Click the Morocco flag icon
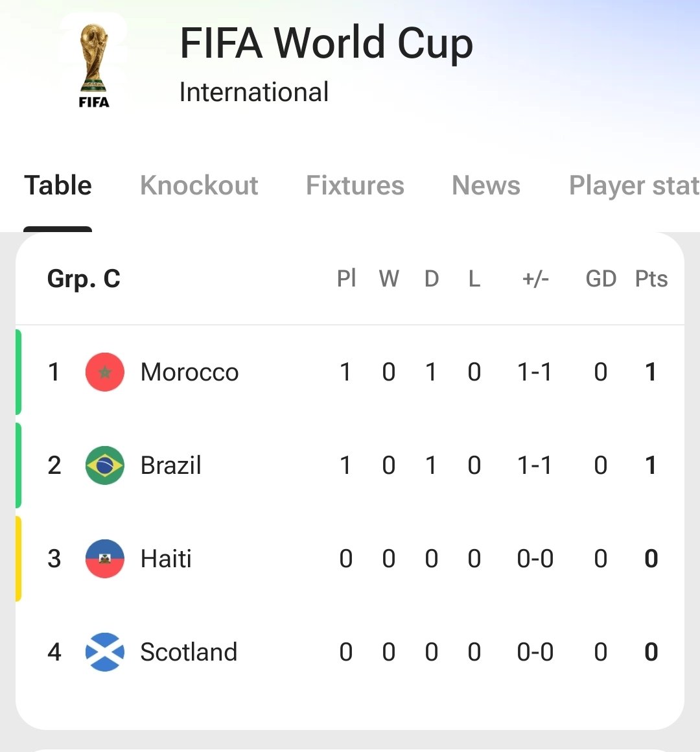This screenshot has width=700, height=752. coord(105,371)
